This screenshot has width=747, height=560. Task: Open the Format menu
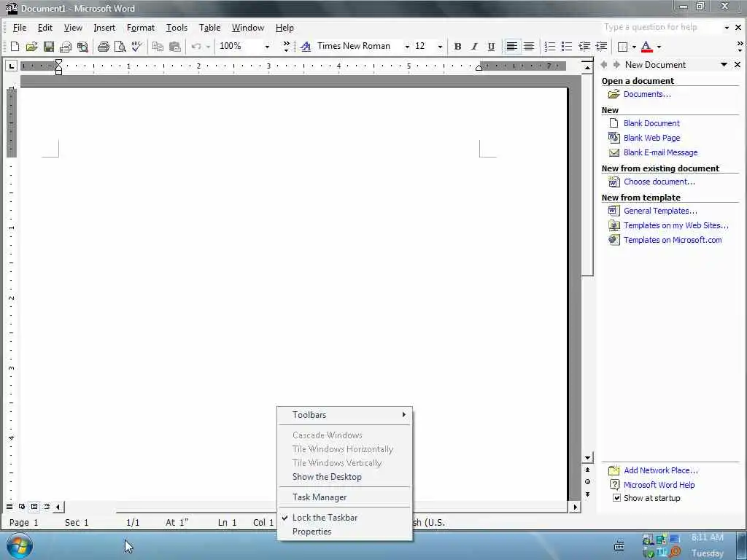(141, 28)
